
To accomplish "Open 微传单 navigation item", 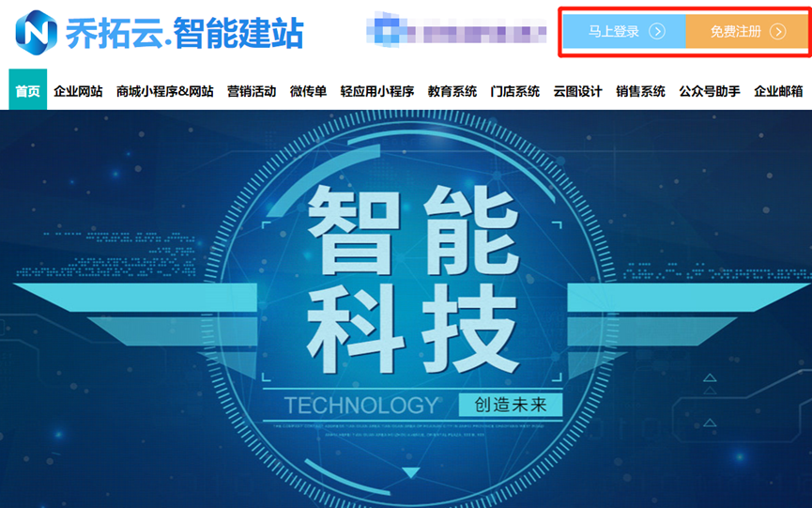I will [x=308, y=92].
